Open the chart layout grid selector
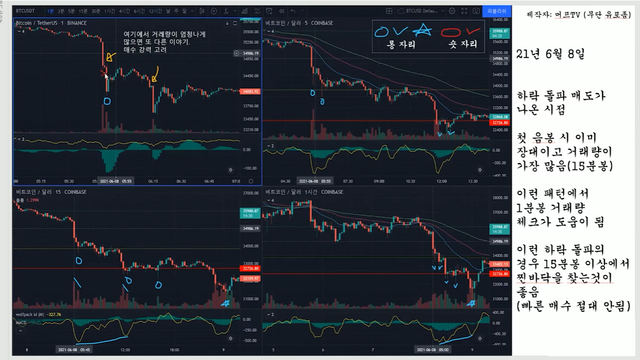The width and height of the screenshot is (640, 360). [389, 11]
